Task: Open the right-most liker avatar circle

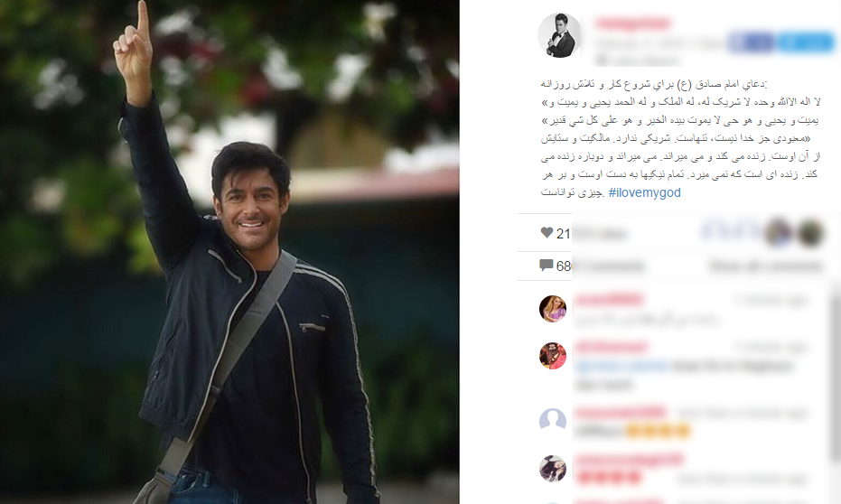Action: [x=810, y=233]
